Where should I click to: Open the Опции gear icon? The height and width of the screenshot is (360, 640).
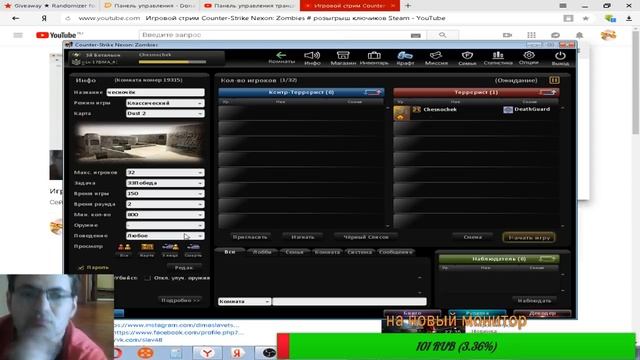529,58
